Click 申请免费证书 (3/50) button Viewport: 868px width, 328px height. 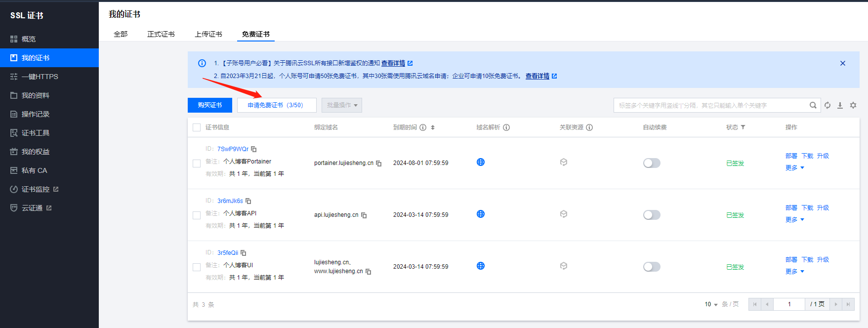[x=277, y=105]
